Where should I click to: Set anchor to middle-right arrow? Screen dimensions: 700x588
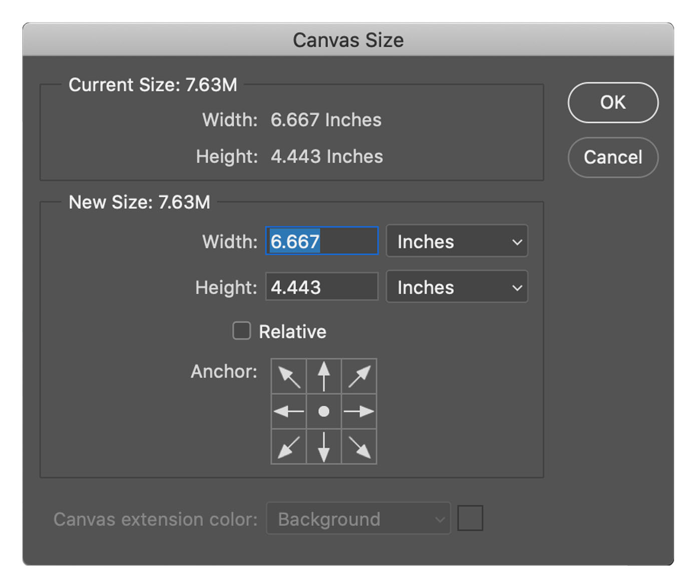(x=359, y=411)
